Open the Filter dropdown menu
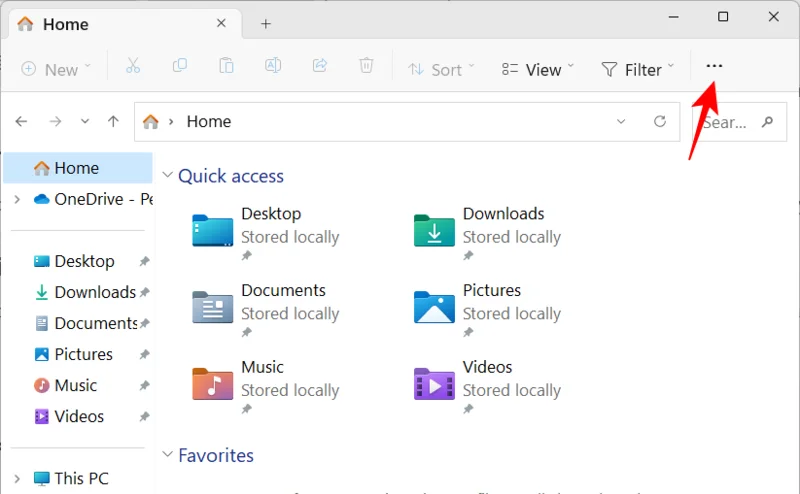 pos(638,69)
